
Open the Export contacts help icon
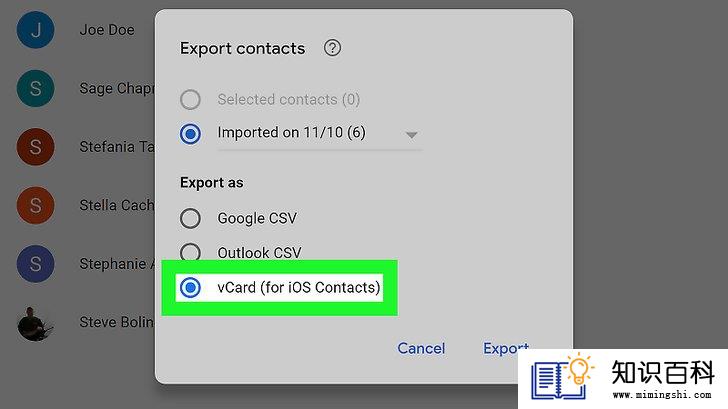tap(332, 48)
